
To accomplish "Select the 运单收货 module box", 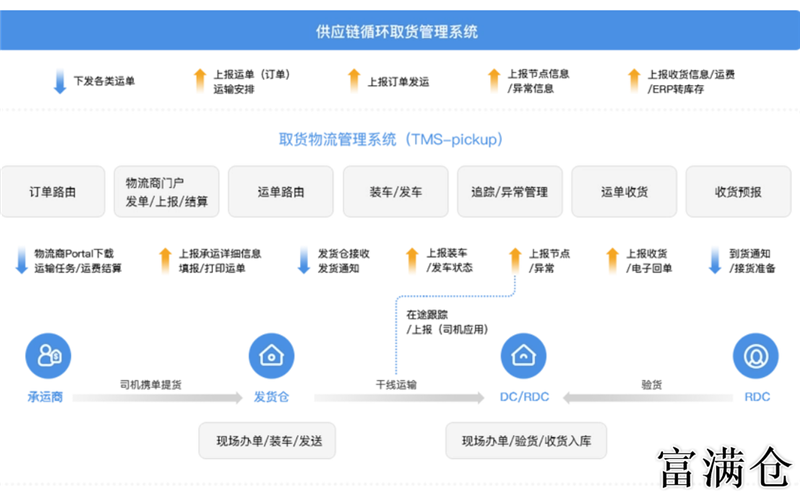I will click(x=624, y=191).
